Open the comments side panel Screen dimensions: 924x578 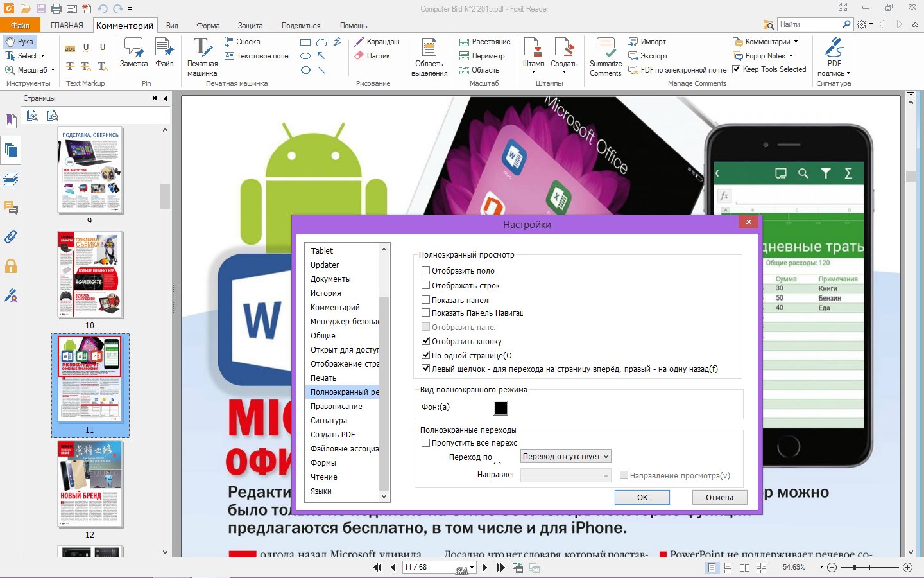[10, 207]
